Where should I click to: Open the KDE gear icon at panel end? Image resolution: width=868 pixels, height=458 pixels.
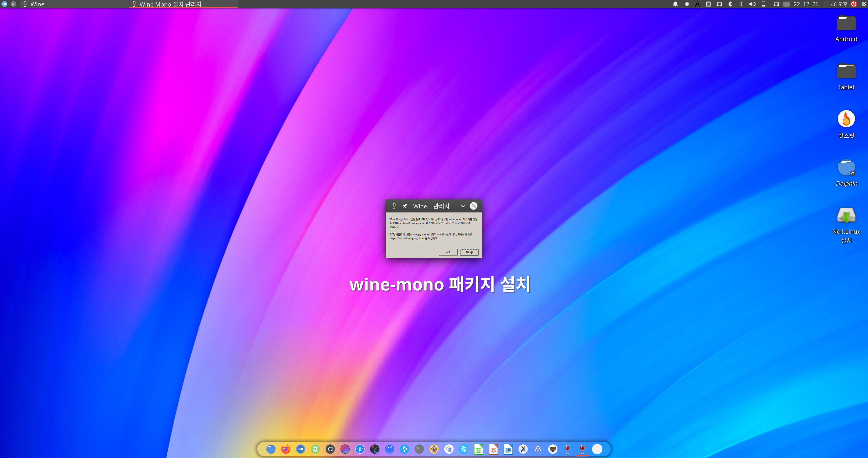pyautogui.click(x=864, y=4)
